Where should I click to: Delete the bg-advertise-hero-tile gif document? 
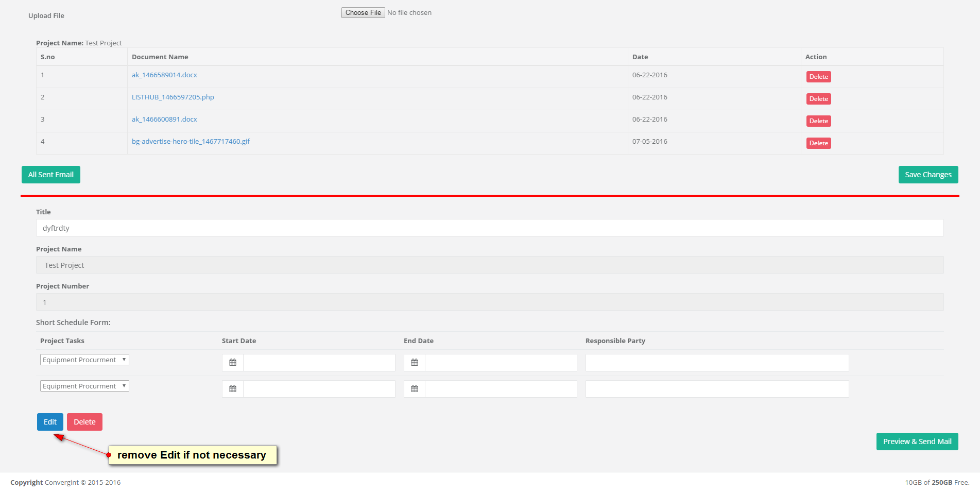tap(818, 143)
